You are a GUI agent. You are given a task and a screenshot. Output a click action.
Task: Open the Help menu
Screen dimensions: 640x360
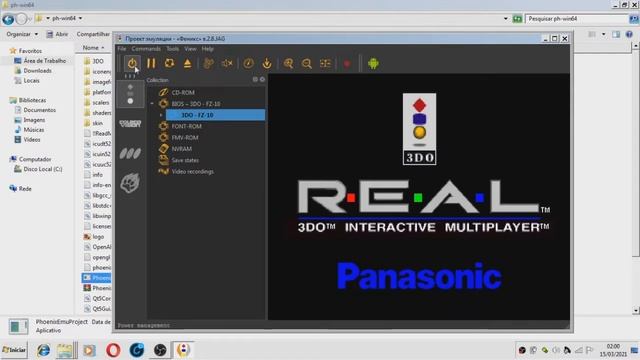click(x=207, y=49)
